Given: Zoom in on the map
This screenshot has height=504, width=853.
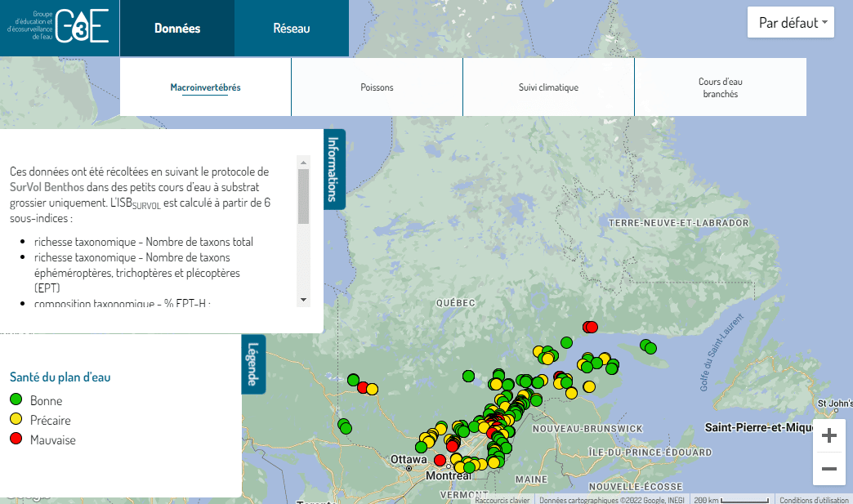Looking at the screenshot, I should click(x=828, y=436).
